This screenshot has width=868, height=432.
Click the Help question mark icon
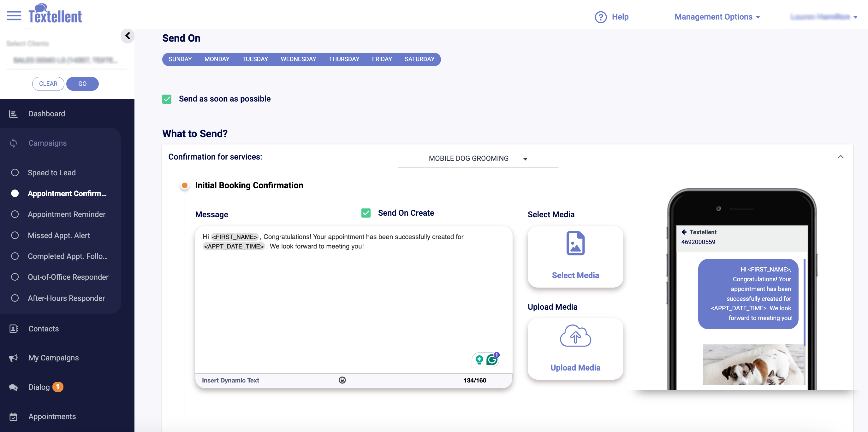point(600,17)
